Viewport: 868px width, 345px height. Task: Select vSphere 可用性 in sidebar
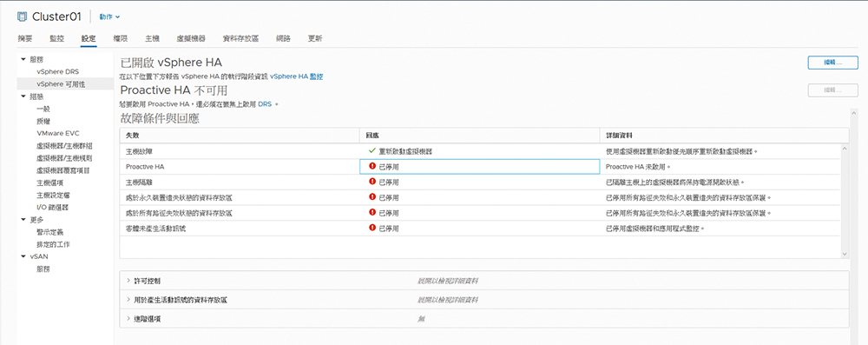tap(62, 83)
